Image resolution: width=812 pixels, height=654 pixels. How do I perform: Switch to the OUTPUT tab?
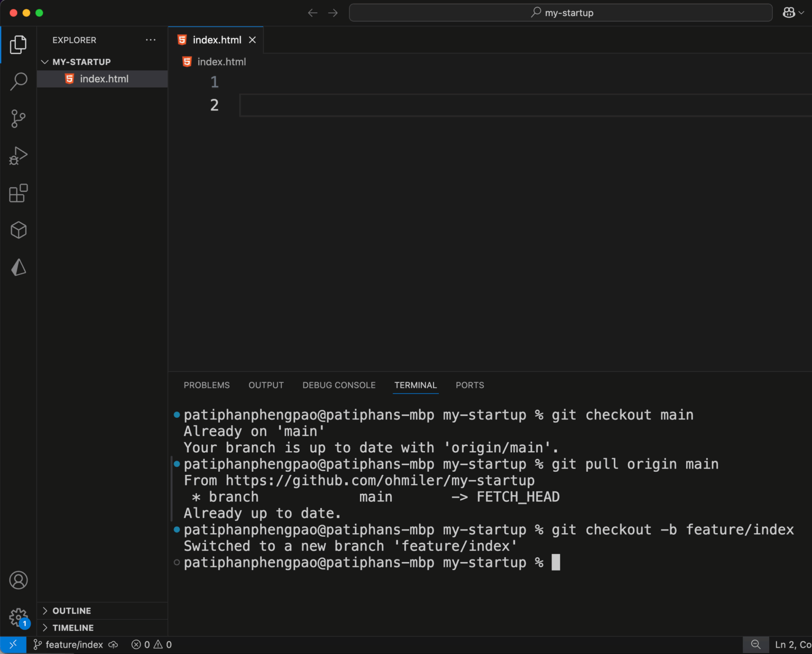[x=266, y=385]
